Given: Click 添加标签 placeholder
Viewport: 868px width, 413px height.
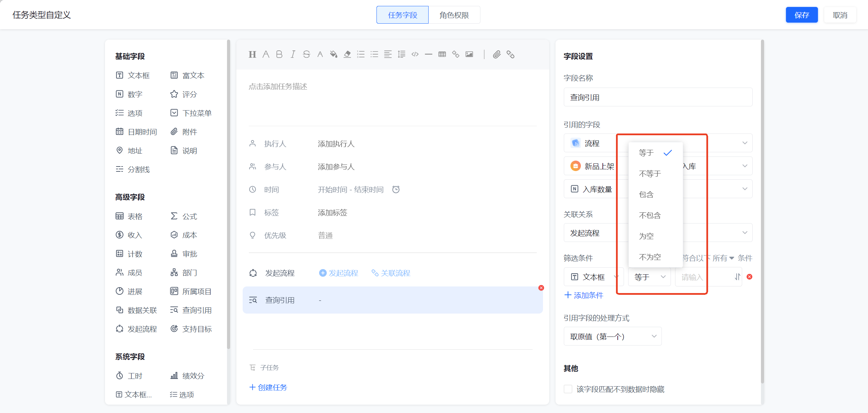Looking at the screenshot, I should pos(332,212).
